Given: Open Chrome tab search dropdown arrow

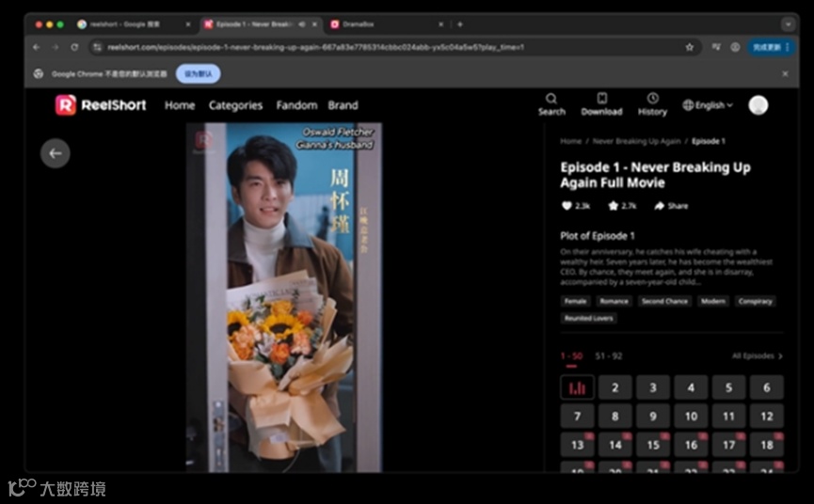Looking at the screenshot, I should pos(788,24).
